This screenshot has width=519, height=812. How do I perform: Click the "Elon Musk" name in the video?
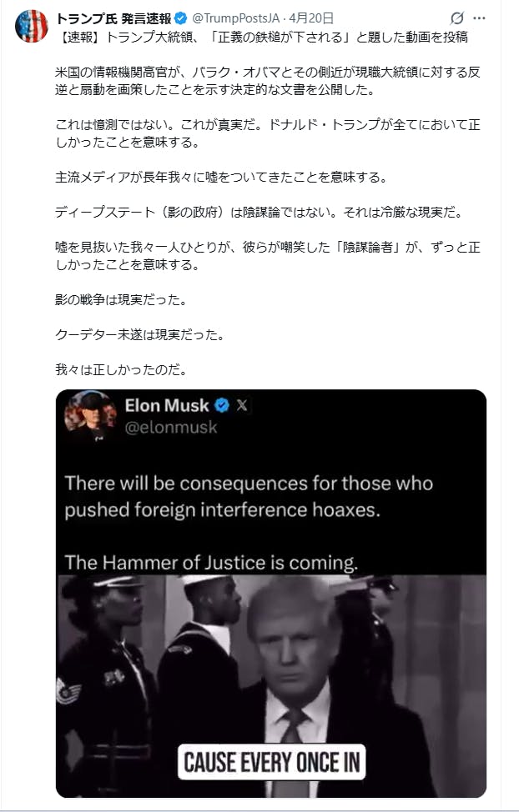click(x=167, y=406)
